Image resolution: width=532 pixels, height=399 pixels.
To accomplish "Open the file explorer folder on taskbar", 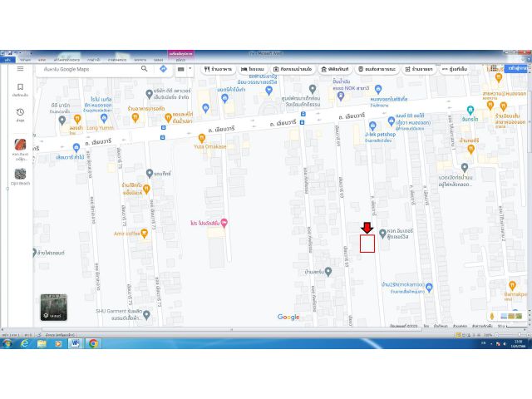I will 42,343.
